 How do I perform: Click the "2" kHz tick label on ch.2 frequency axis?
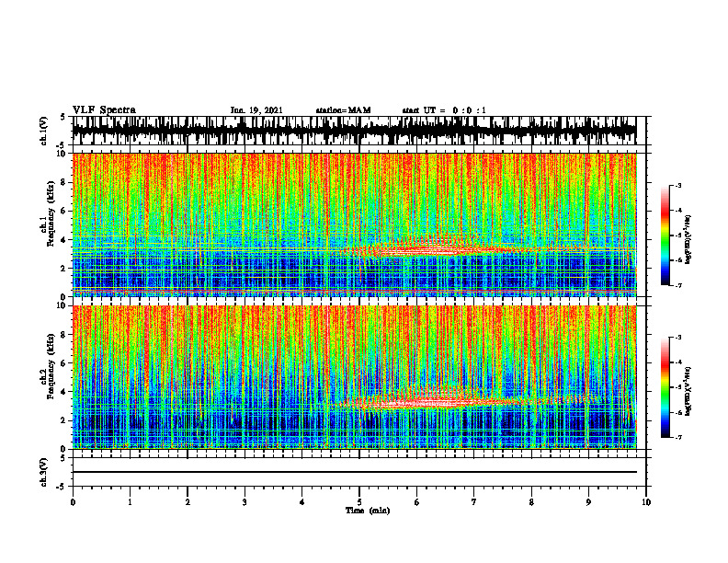click(x=65, y=420)
